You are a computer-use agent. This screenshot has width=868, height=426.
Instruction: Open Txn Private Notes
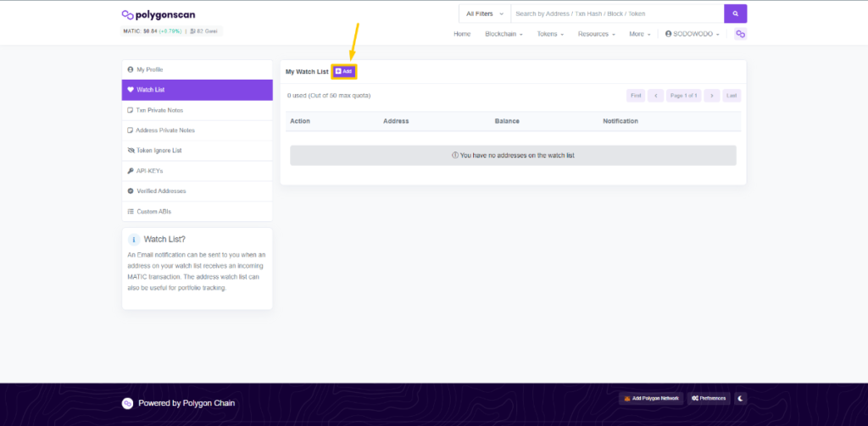point(197,110)
